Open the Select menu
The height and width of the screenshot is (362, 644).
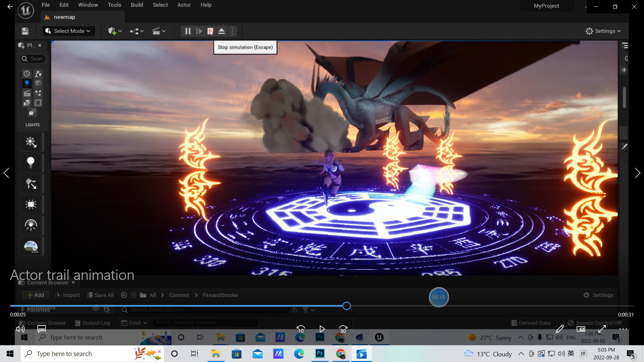click(160, 5)
